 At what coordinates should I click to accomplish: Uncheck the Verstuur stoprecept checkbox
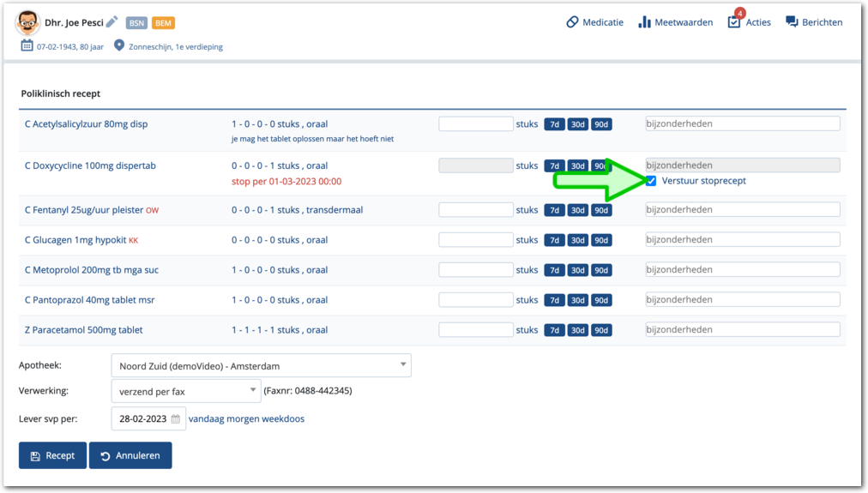pyautogui.click(x=652, y=181)
